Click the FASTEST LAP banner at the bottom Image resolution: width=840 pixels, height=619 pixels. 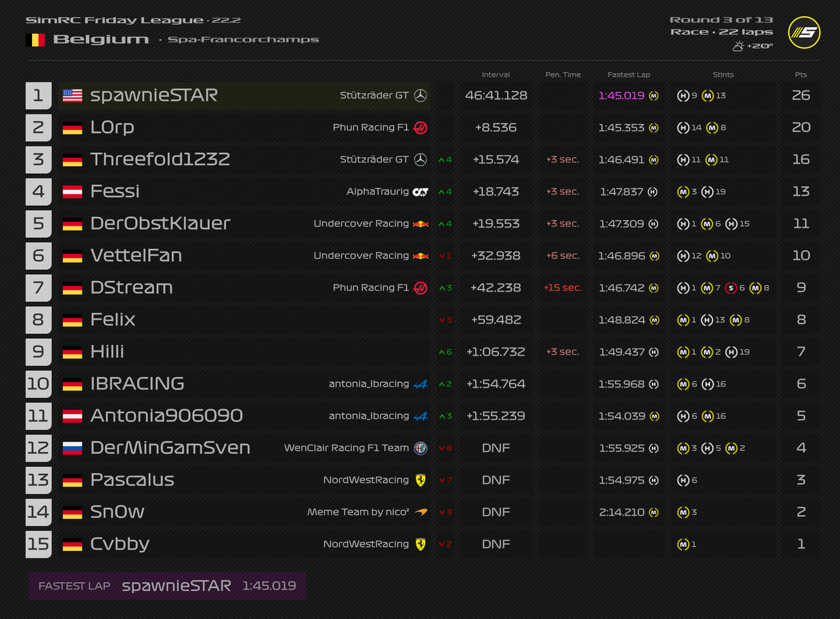pos(167,586)
